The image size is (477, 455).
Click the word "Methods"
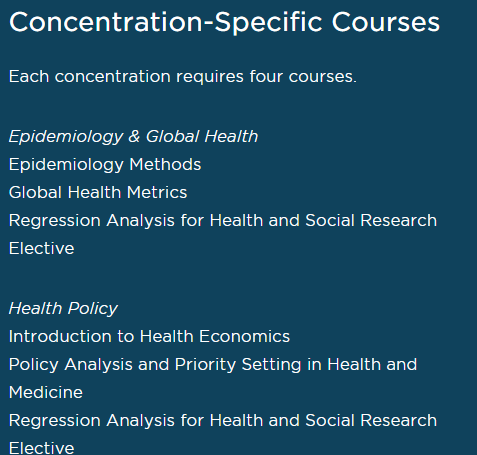click(x=165, y=164)
